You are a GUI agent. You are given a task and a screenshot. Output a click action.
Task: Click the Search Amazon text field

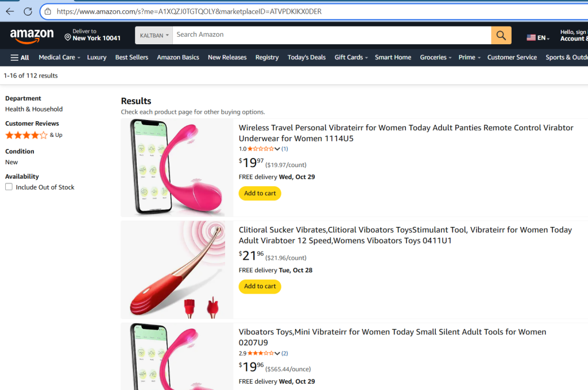(331, 35)
